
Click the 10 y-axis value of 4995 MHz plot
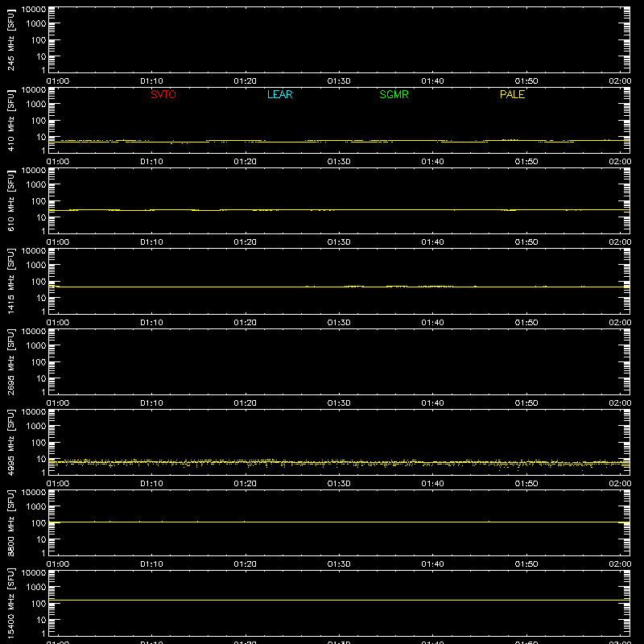tap(42, 459)
